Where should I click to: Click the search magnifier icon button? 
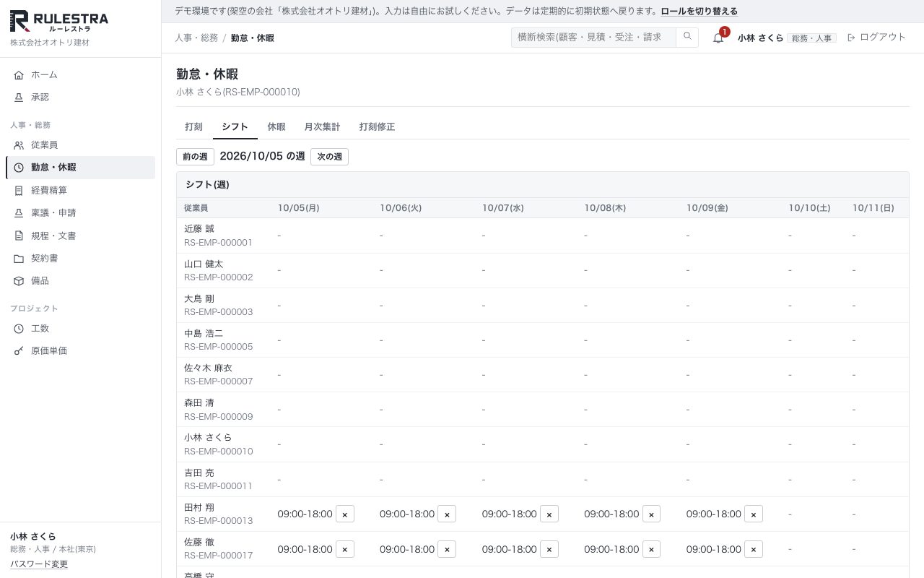[687, 37]
